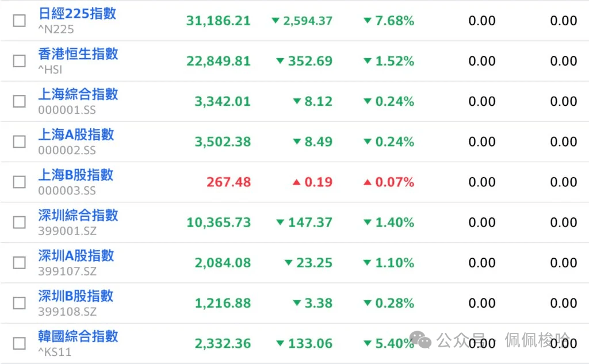Screen dimensions: 589x364
Task: Select the 上海綜合指數 row checkbox
Action: coord(19,101)
